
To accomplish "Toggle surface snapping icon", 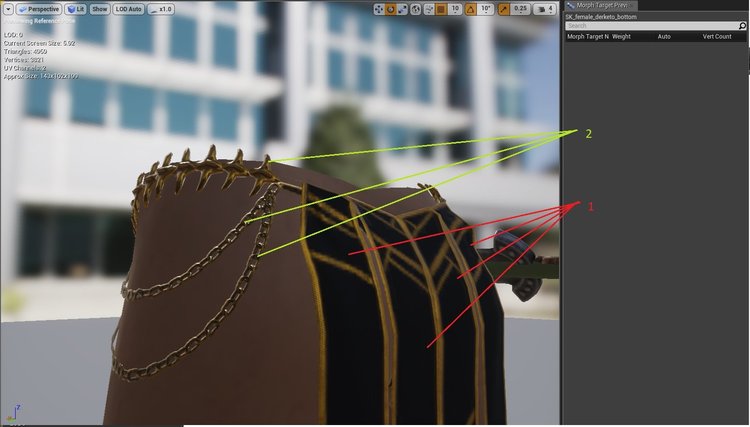I will (429, 9).
